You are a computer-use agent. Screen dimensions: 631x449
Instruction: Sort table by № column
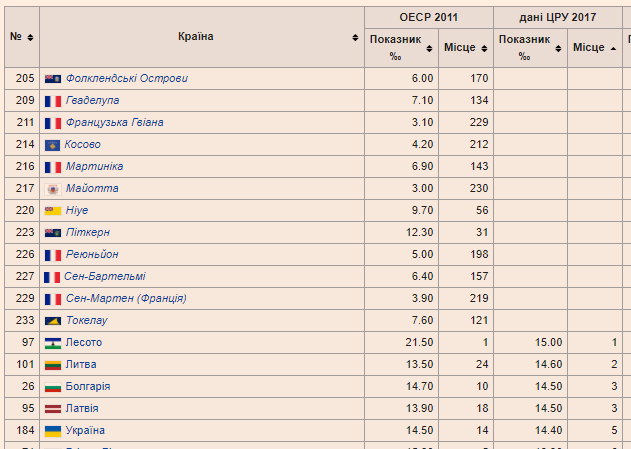[x=20, y=37]
